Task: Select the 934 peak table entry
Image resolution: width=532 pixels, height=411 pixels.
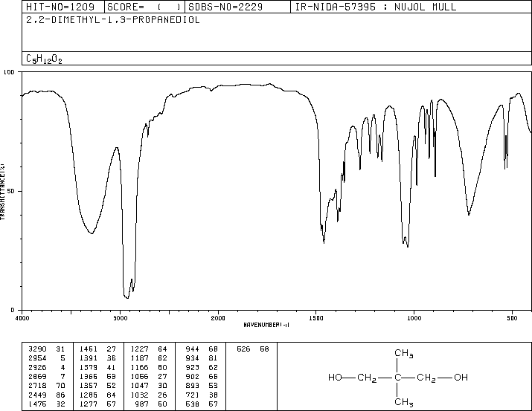Action: (202, 358)
